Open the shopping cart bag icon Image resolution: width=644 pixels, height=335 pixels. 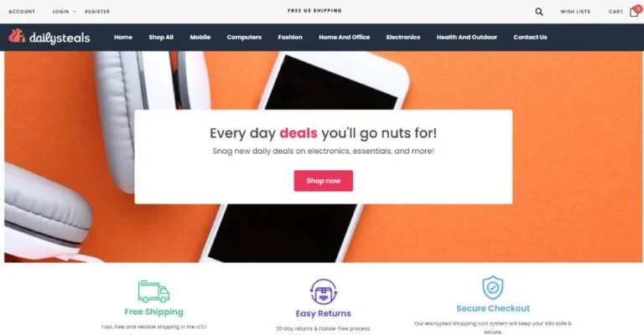635,12
